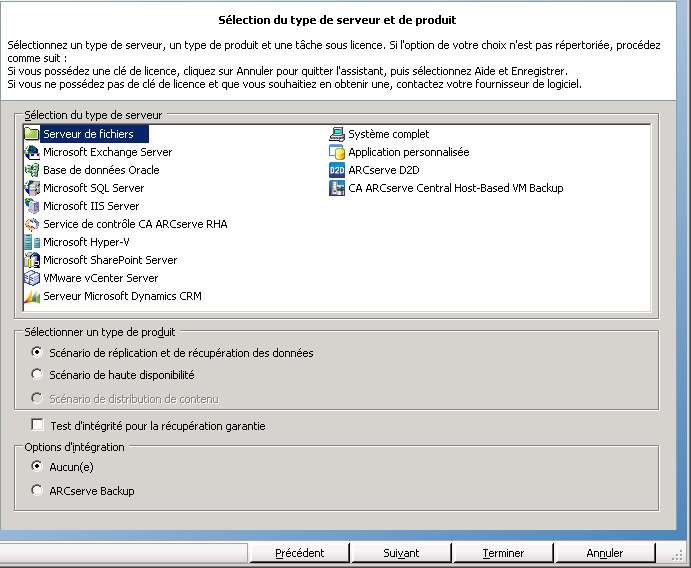Viewport: 691px width, 568px height.
Task: Click the Service de contrôle CA ARCserve RHA icon
Action: [32, 224]
